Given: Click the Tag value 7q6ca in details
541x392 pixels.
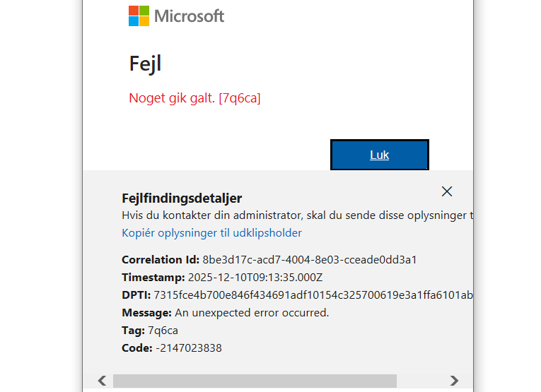Looking at the screenshot, I should pyautogui.click(x=163, y=330).
